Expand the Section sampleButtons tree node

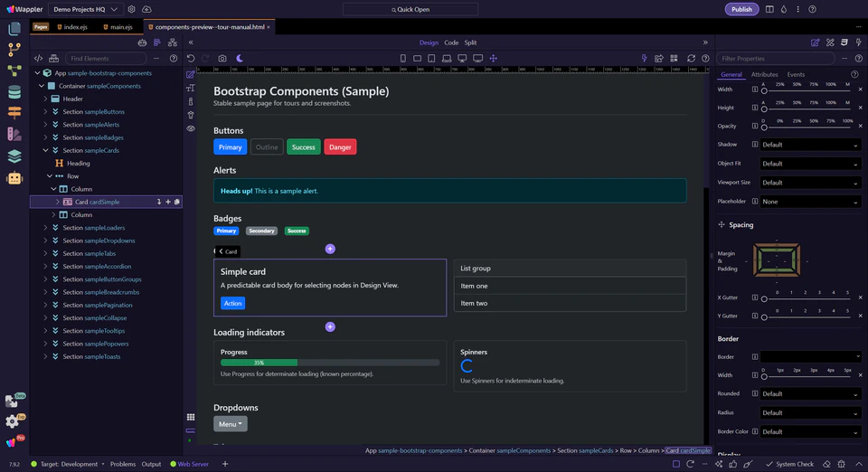tap(45, 112)
